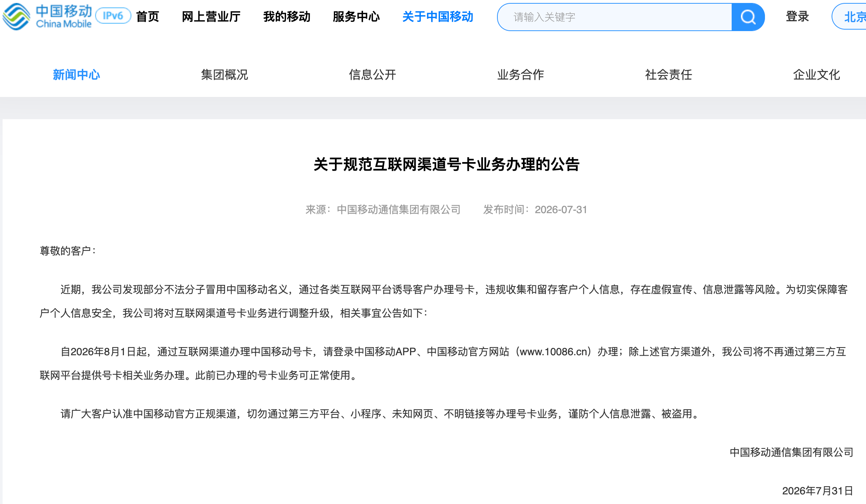
Task: Open the 信息公开 tab
Action: [x=373, y=75]
